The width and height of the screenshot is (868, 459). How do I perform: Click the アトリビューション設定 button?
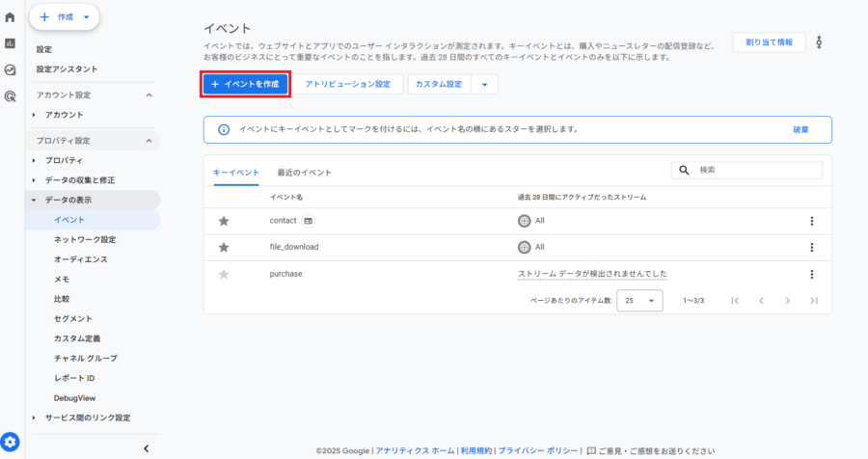click(347, 85)
